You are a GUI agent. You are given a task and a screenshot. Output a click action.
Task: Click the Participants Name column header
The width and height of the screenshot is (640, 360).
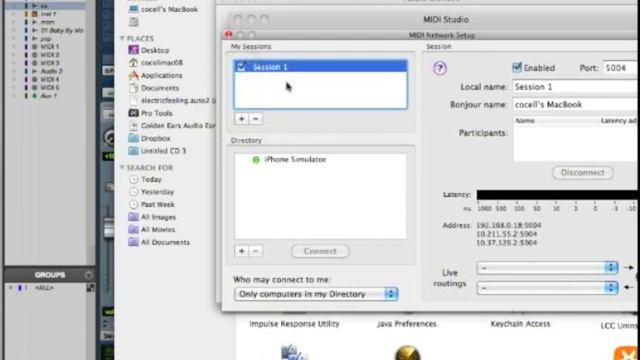[525, 121]
